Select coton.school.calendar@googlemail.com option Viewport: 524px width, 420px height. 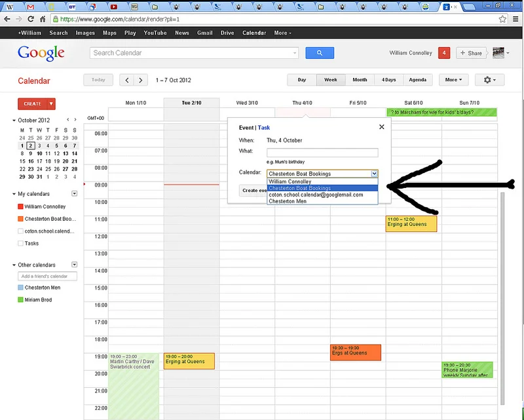click(x=322, y=195)
